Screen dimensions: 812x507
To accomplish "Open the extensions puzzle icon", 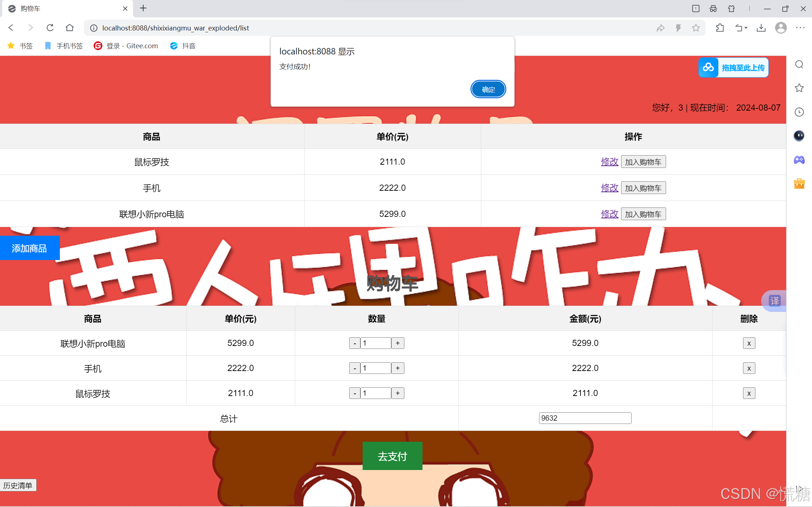I will [x=720, y=28].
